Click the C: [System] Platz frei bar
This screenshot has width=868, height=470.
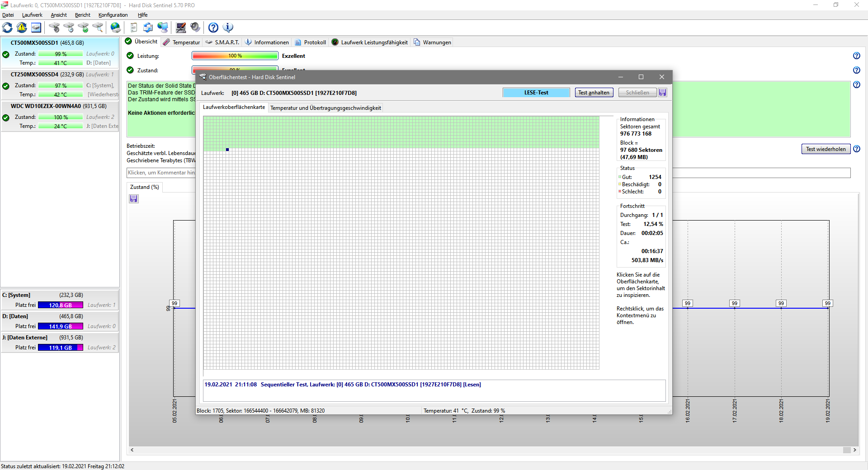point(61,305)
